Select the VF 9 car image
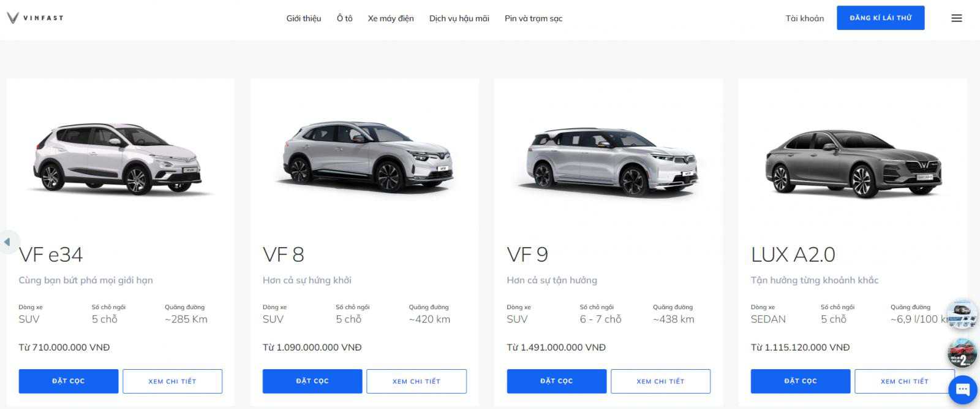 (608, 161)
